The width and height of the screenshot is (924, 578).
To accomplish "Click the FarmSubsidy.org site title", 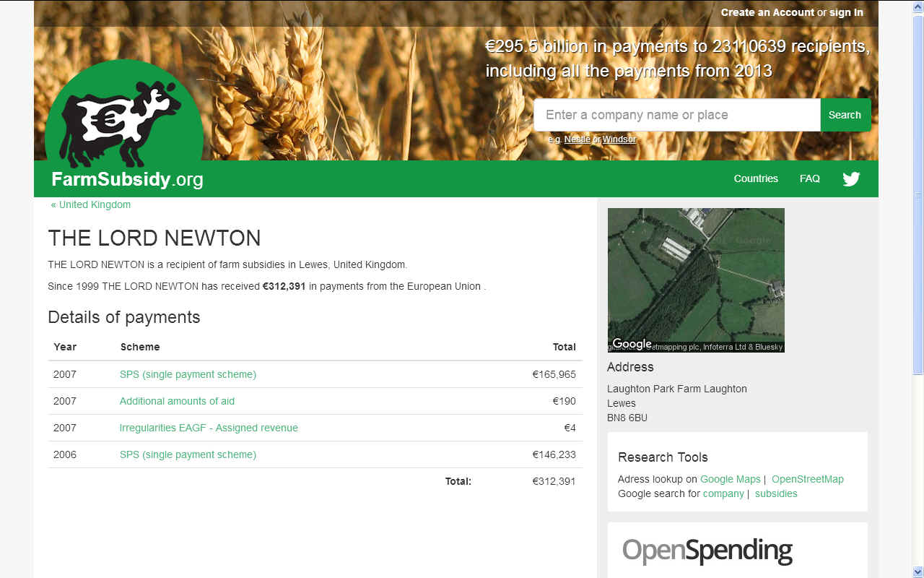I will 127,179.
